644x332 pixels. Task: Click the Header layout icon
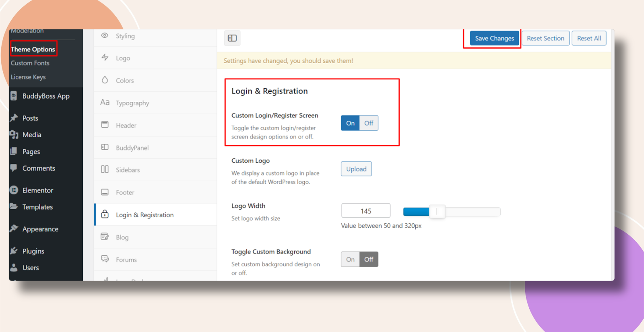tap(105, 125)
